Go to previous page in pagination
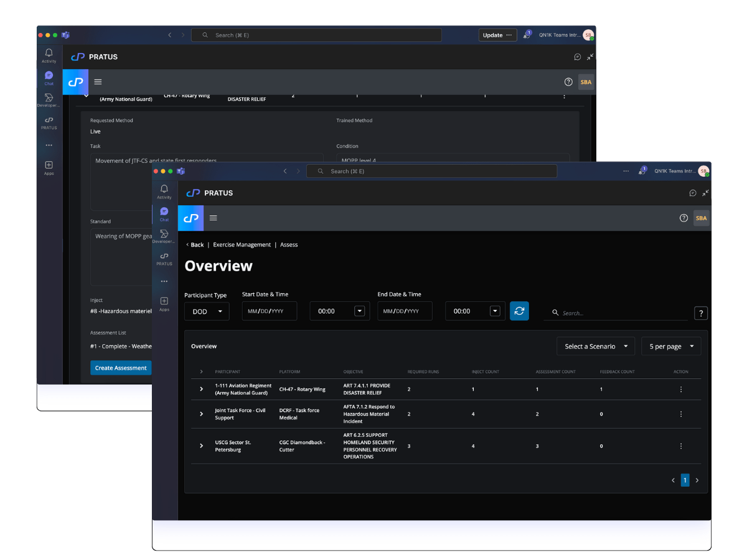Viewport: 747px width, 560px height. click(673, 480)
